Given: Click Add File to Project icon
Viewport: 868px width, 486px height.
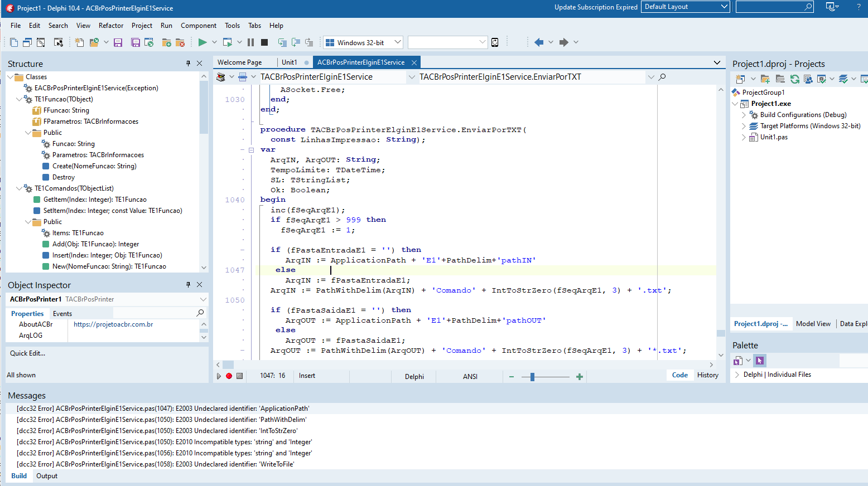Looking at the screenshot, I should (x=166, y=42).
